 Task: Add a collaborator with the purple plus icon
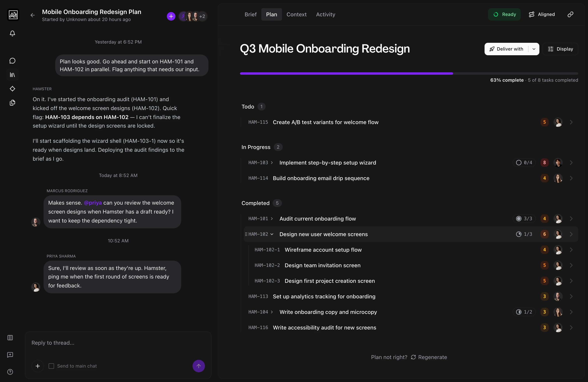(171, 16)
